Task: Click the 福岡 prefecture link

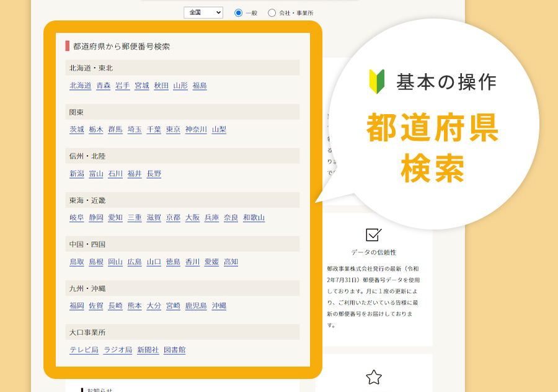Action: point(77,306)
